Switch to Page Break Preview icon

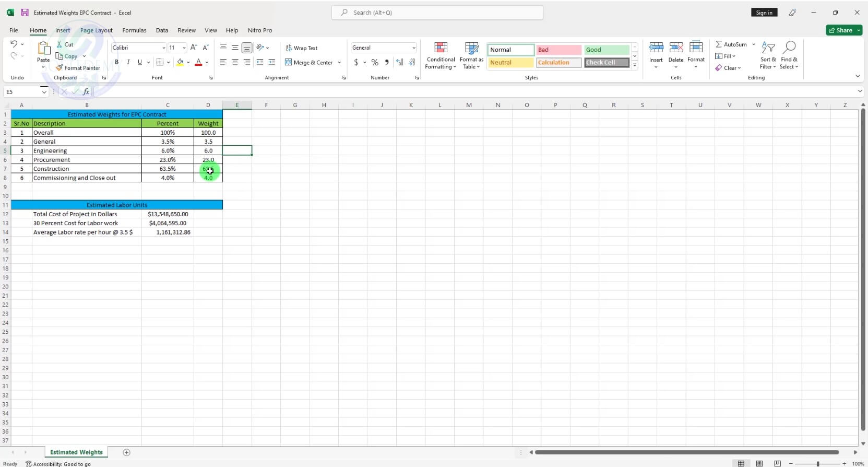tap(778, 463)
